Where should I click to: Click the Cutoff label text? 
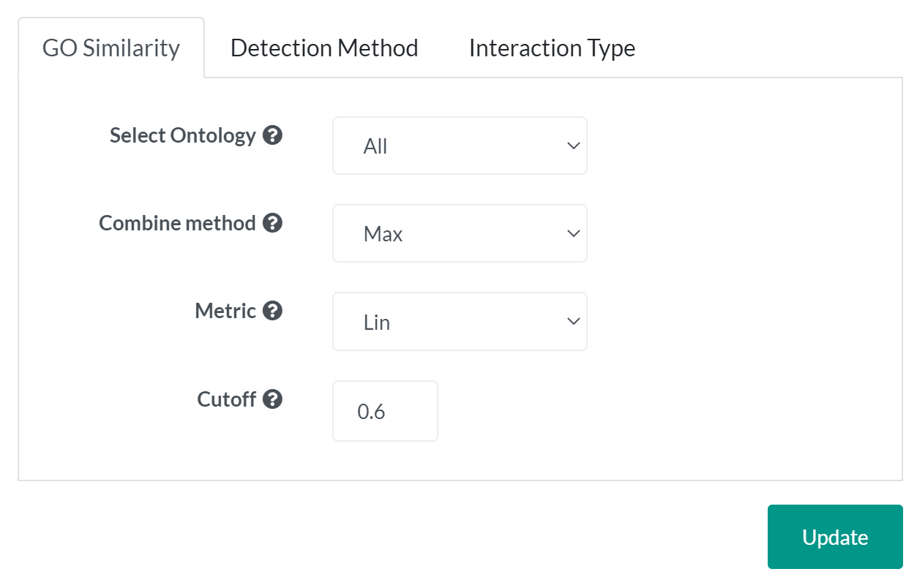click(x=227, y=399)
